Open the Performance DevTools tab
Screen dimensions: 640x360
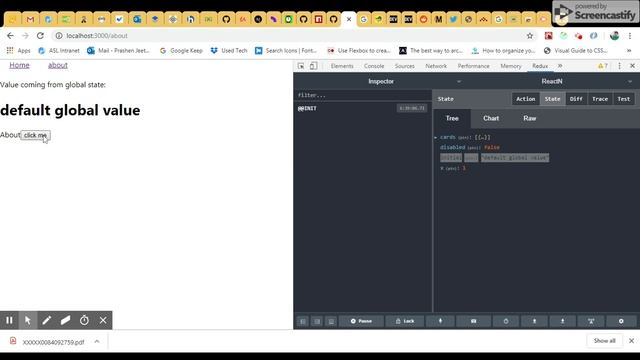coord(473,66)
